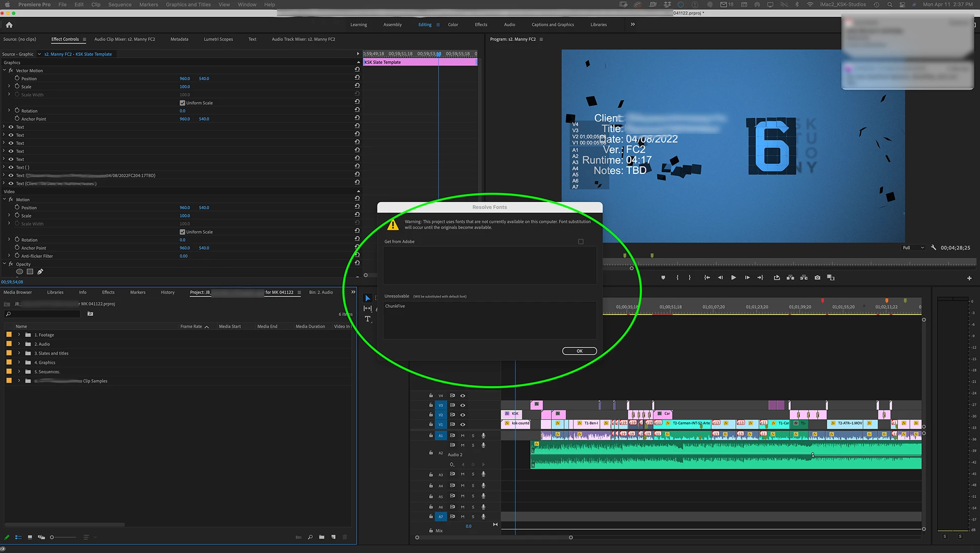This screenshot has width=980, height=553.
Task: Expand the Scale property under Motion
Action: [9, 215]
